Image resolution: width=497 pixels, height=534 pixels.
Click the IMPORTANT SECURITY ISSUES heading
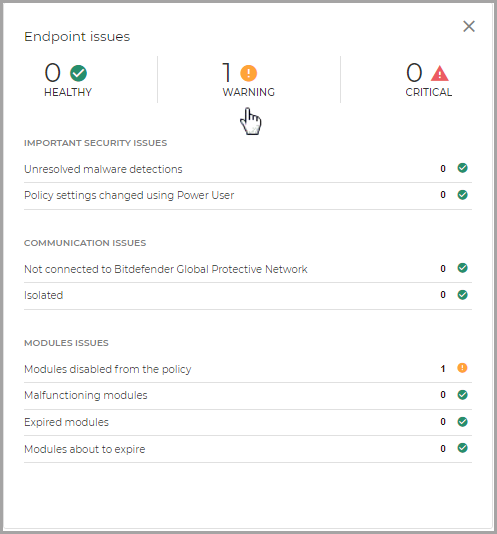click(95, 143)
